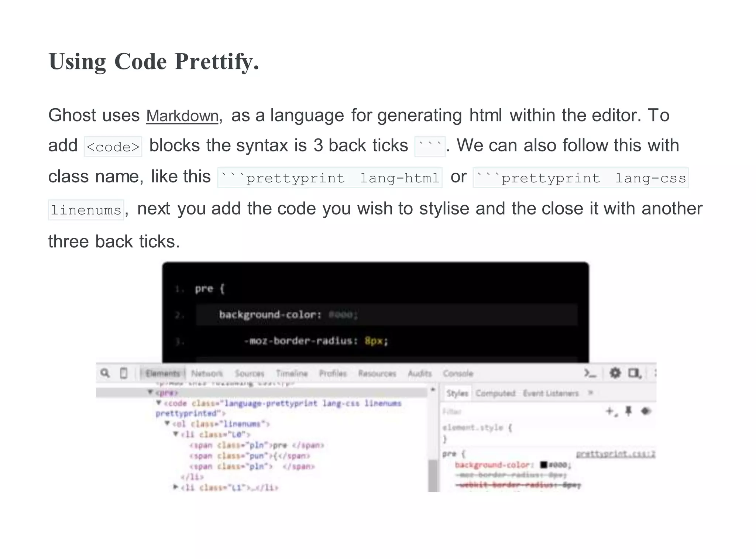The height and width of the screenshot is (559, 756).
Task: Select the Computed sidebar tab
Action: point(495,393)
